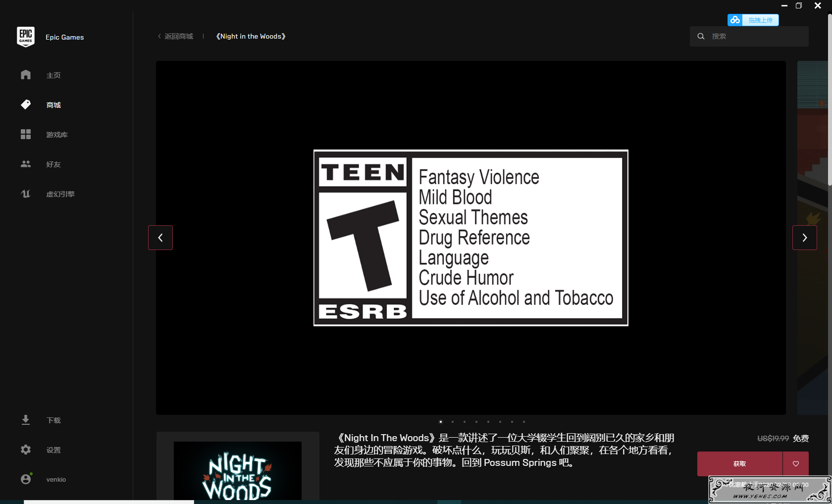
Task: Select the 游戏库 menu label
Action: click(57, 135)
